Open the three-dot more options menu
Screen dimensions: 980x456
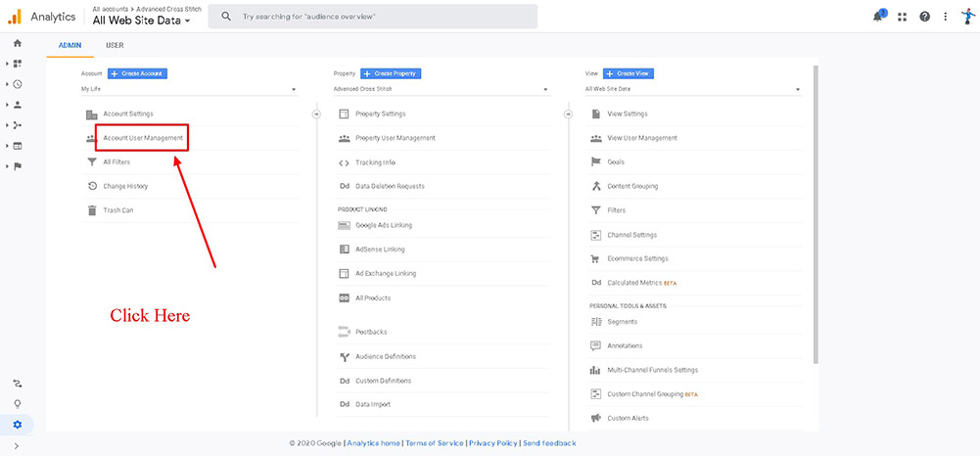(946, 17)
